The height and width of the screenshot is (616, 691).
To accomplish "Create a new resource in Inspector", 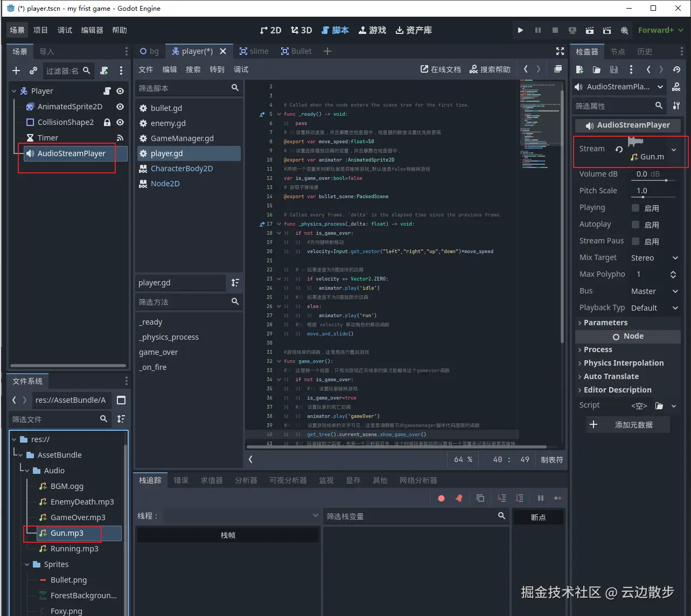I will click(580, 69).
